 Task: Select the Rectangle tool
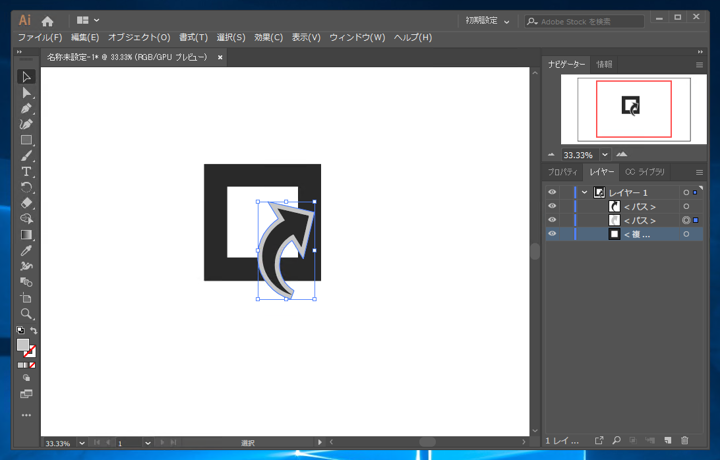tap(26, 140)
